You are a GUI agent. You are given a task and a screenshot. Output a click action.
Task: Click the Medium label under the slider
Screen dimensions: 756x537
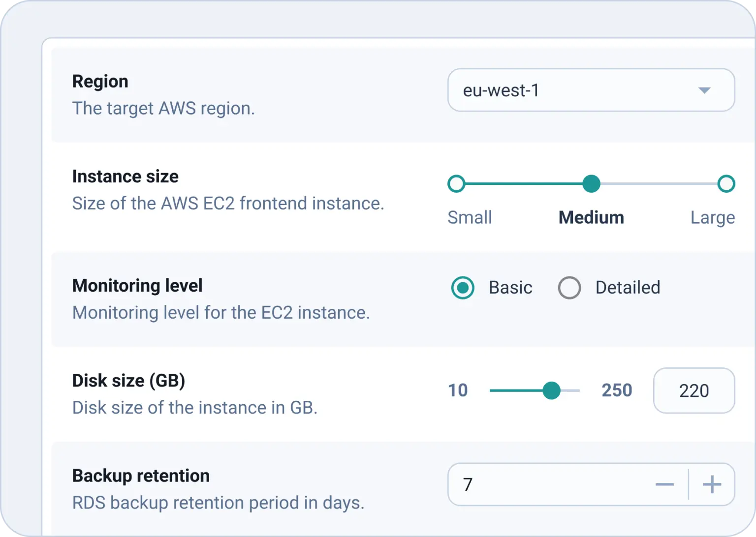point(591,217)
